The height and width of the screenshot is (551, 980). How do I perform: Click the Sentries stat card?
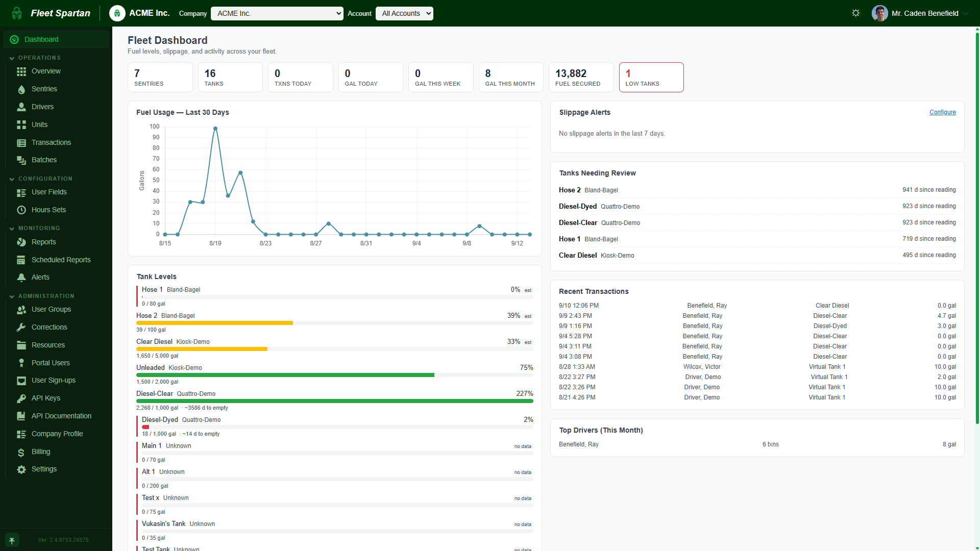[x=160, y=78]
